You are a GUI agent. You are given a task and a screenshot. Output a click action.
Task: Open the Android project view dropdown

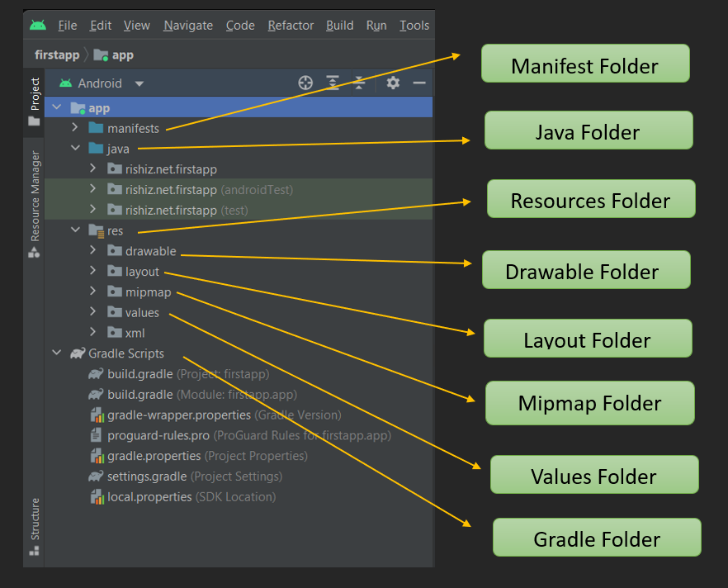point(138,83)
